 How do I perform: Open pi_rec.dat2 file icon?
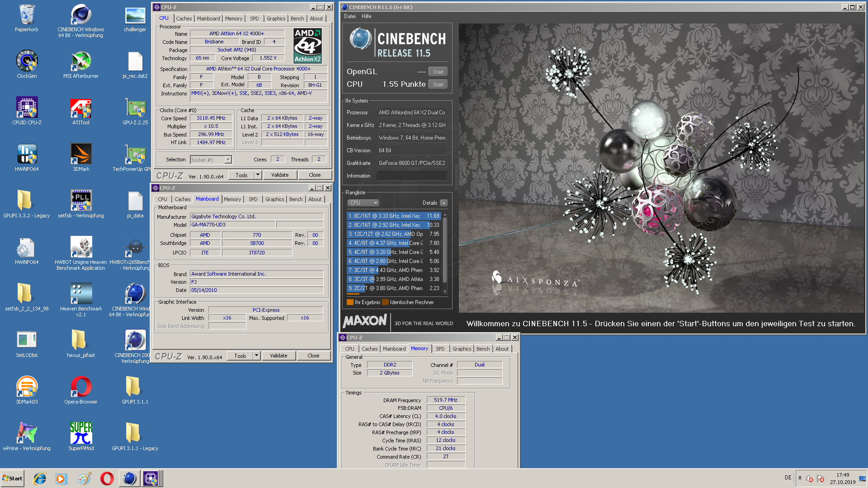pyautogui.click(x=135, y=65)
